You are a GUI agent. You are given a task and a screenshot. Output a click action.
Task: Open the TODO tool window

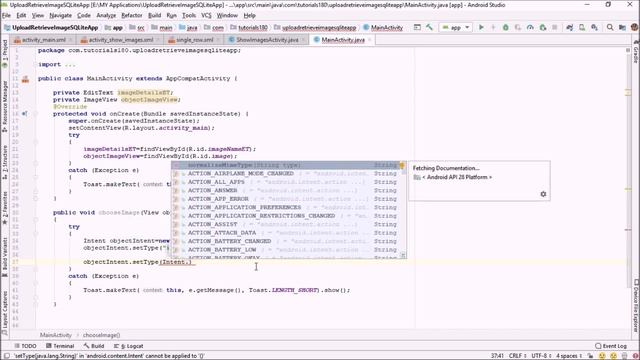click(25, 346)
